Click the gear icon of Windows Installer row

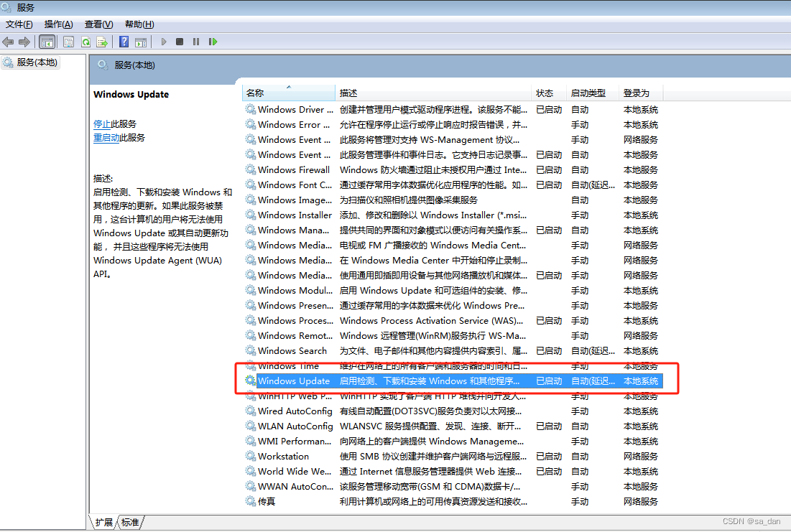(250, 215)
